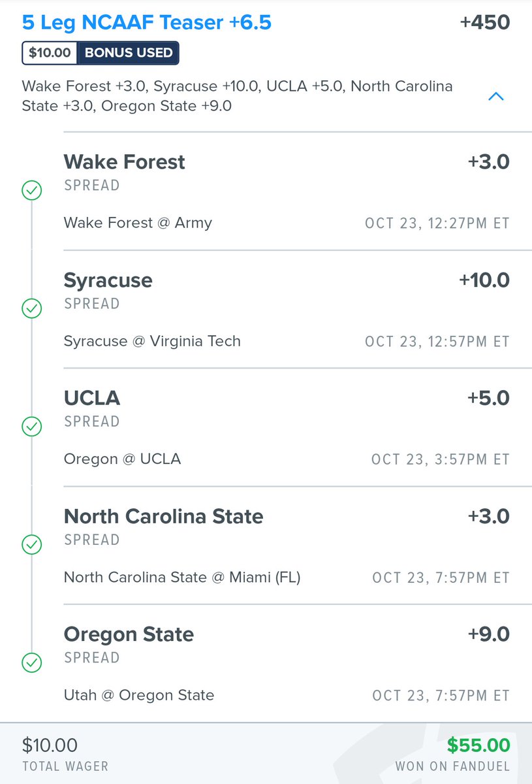Click the Syracuse leg won checkmark
532x784 pixels.
(31, 308)
